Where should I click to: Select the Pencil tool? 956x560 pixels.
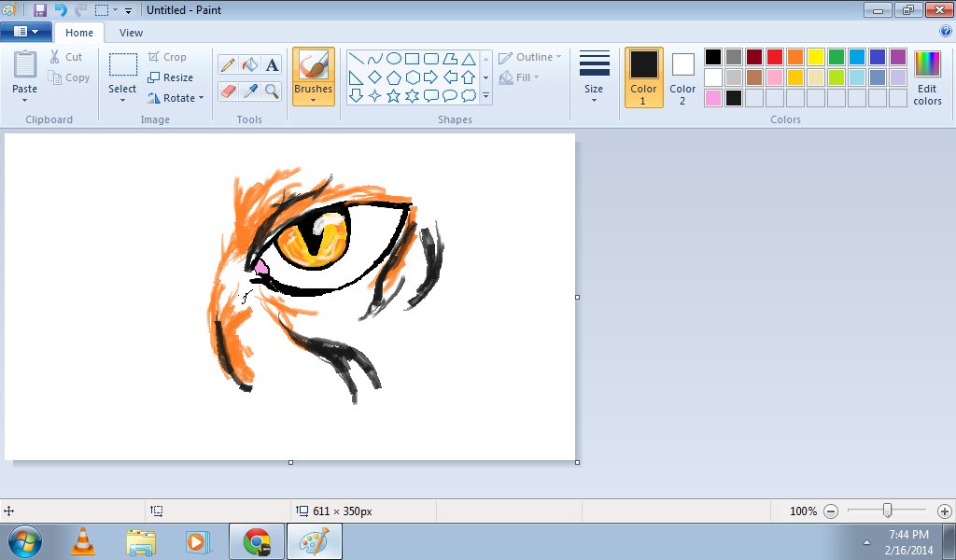228,64
